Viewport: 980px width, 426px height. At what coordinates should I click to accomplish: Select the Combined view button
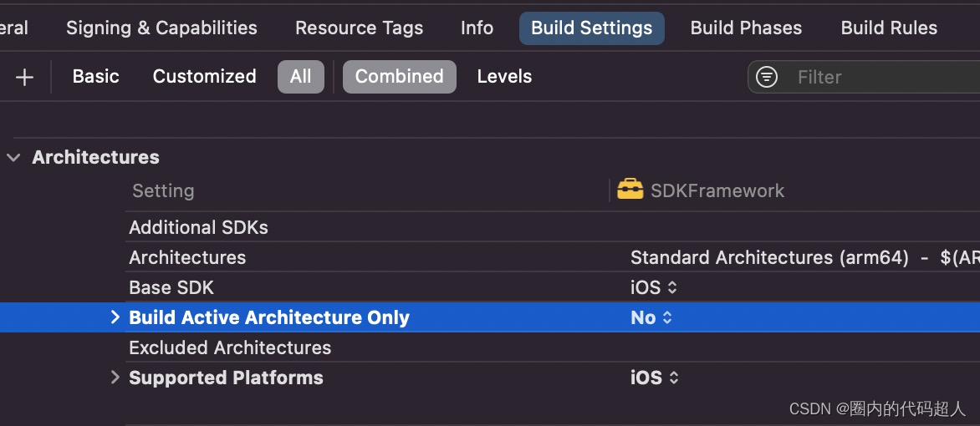tap(400, 76)
